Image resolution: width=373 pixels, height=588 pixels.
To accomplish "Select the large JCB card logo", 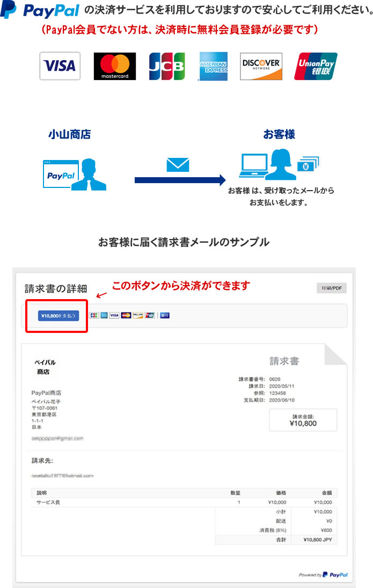I will coord(167,66).
